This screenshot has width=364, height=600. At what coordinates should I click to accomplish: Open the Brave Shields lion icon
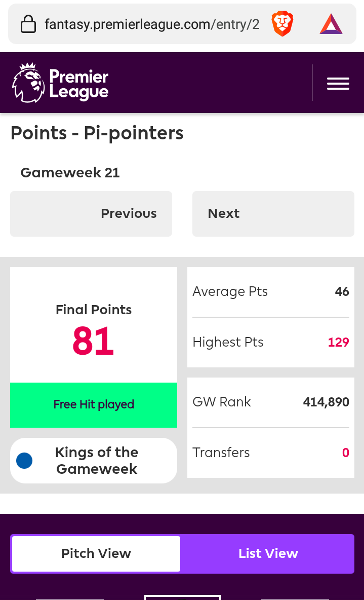pos(282,24)
